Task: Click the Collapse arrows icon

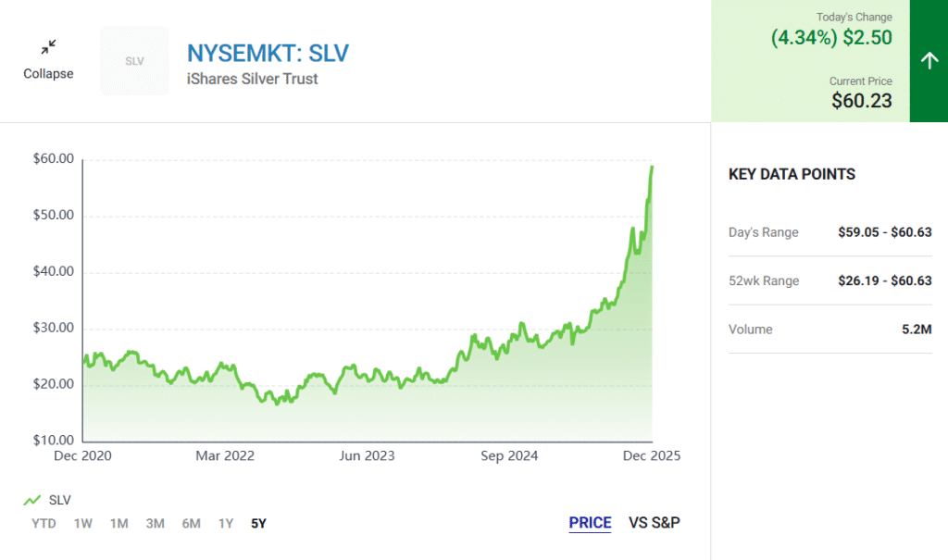Action: [x=48, y=47]
